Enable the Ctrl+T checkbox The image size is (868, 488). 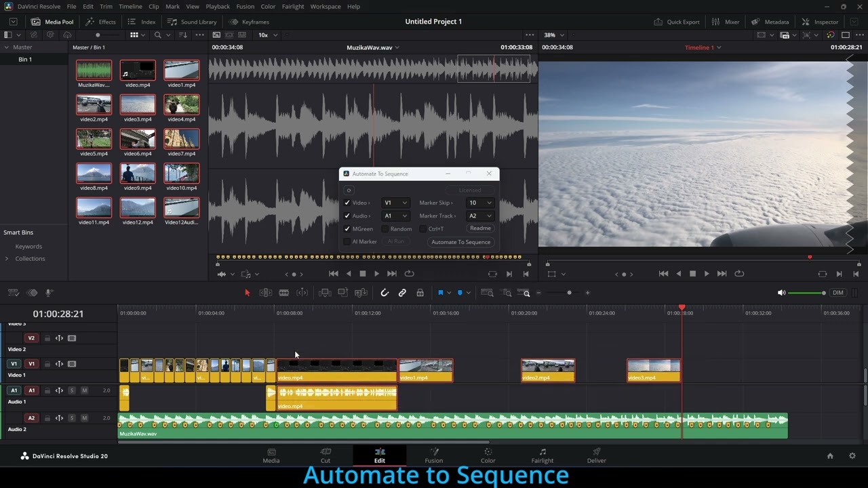click(423, 228)
